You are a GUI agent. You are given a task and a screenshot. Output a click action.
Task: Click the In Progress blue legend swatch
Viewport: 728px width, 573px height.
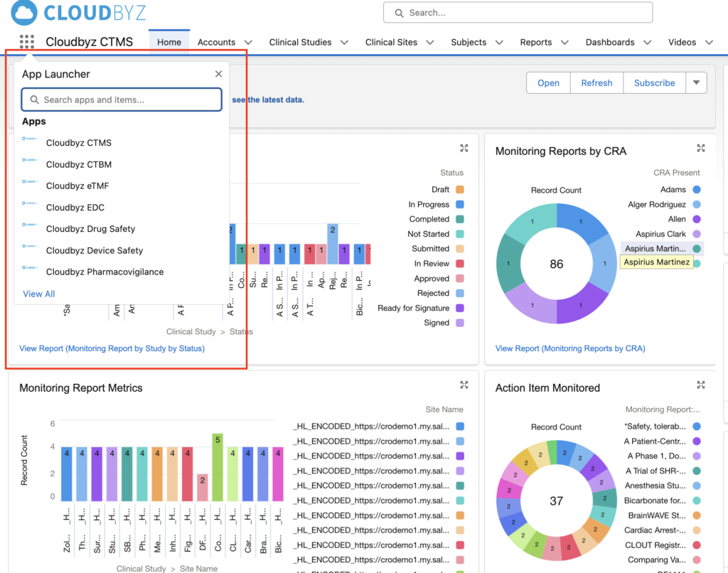point(460,204)
